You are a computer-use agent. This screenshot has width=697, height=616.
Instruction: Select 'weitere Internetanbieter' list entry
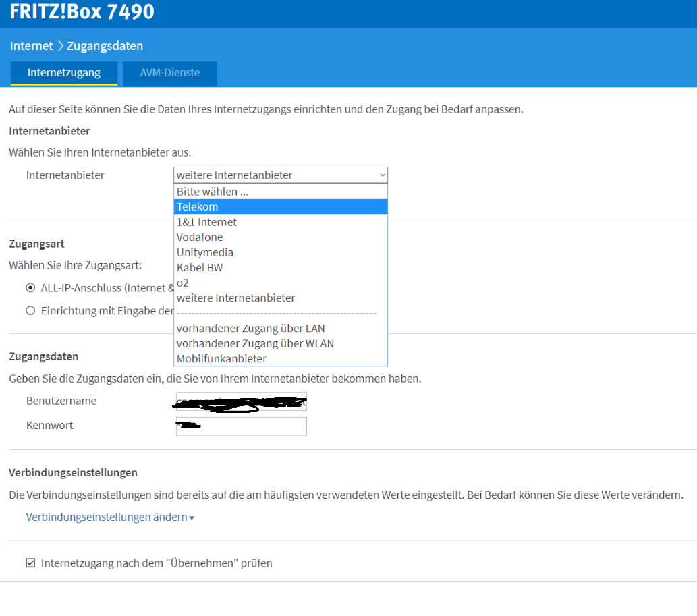click(281, 298)
